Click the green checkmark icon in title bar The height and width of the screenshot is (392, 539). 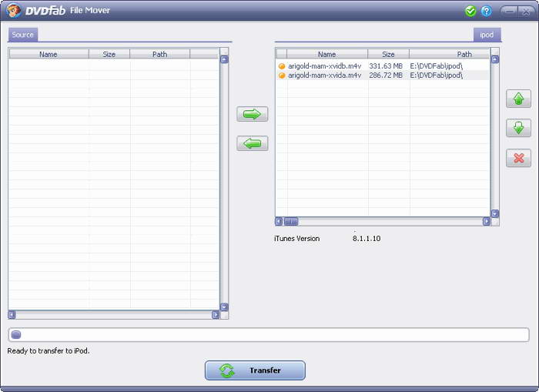470,11
